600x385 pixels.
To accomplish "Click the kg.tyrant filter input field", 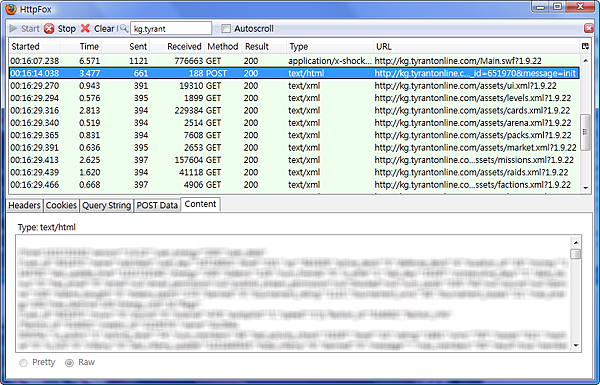I will click(x=171, y=28).
